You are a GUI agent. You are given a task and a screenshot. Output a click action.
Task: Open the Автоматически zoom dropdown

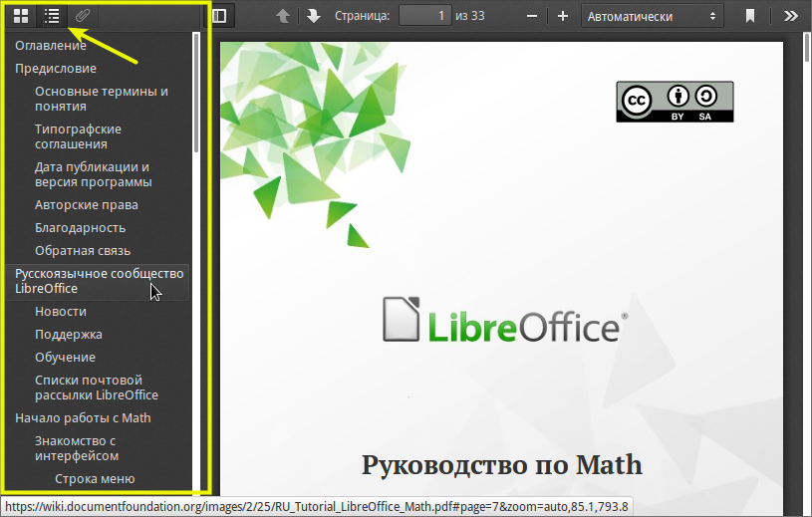click(652, 16)
